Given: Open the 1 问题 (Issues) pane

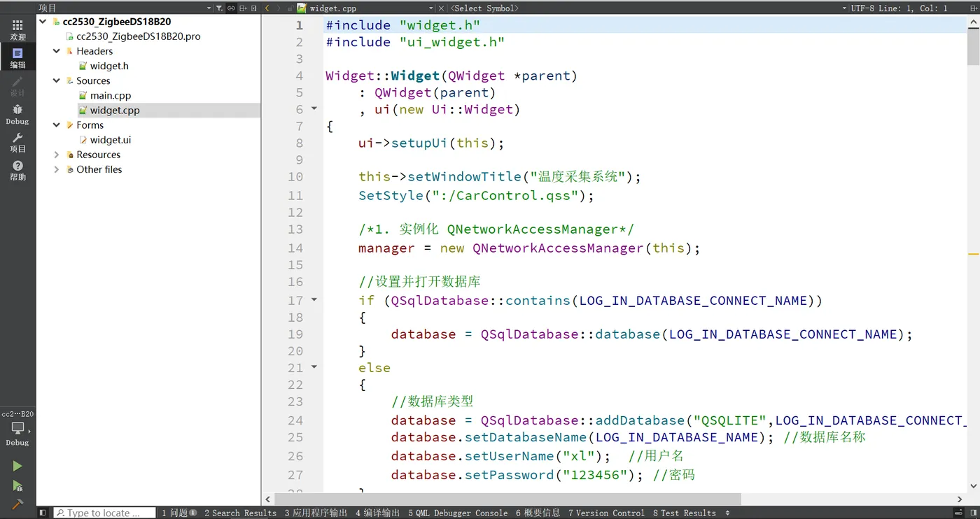Looking at the screenshot, I should click(179, 513).
